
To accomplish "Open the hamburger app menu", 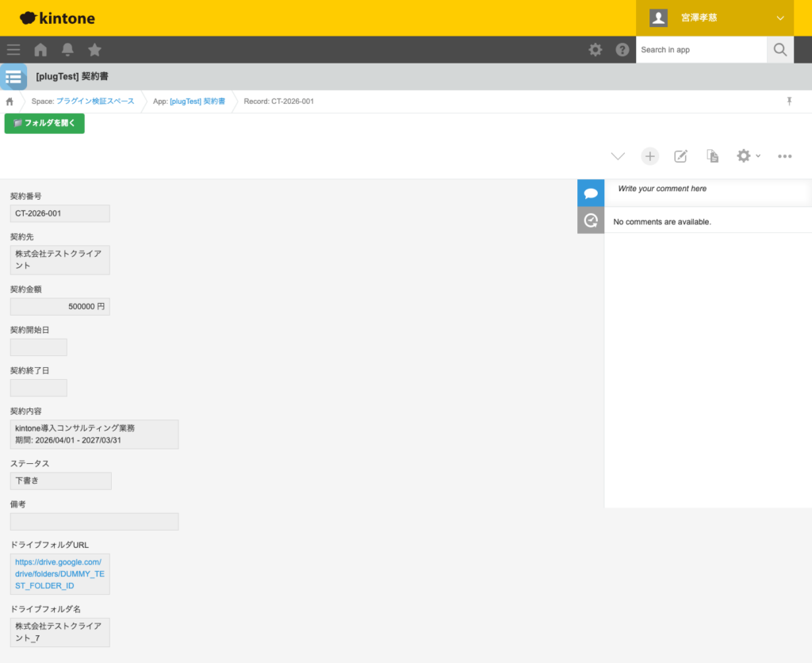I will [x=13, y=49].
